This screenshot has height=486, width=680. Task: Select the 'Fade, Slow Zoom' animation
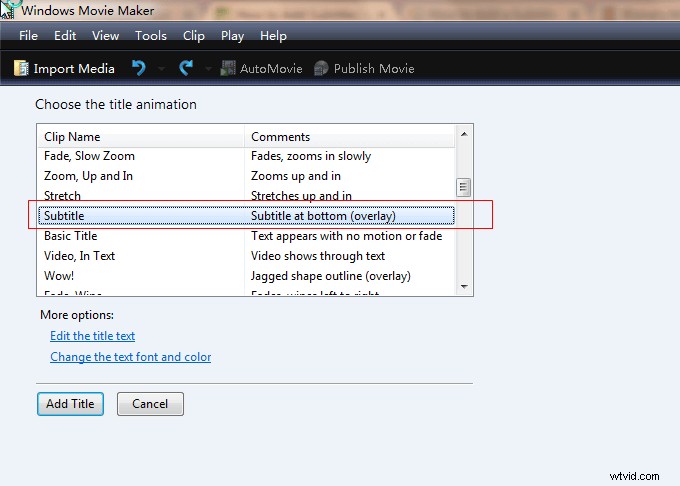click(x=246, y=156)
